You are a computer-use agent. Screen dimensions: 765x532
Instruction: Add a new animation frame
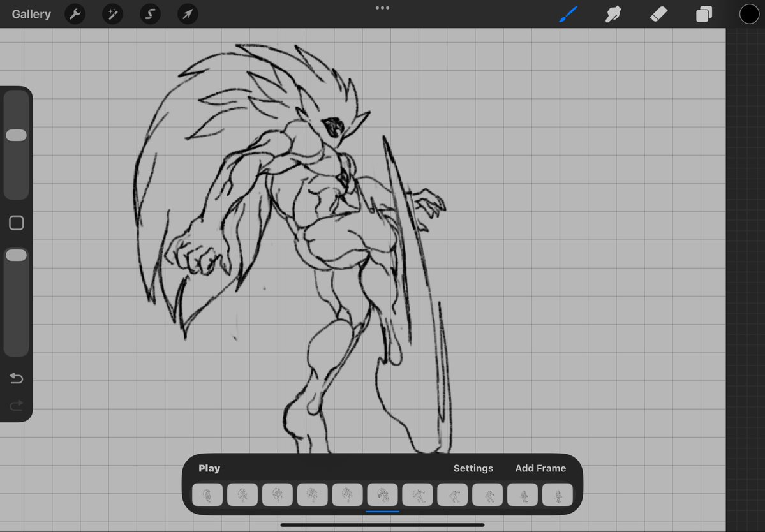(540, 468)
